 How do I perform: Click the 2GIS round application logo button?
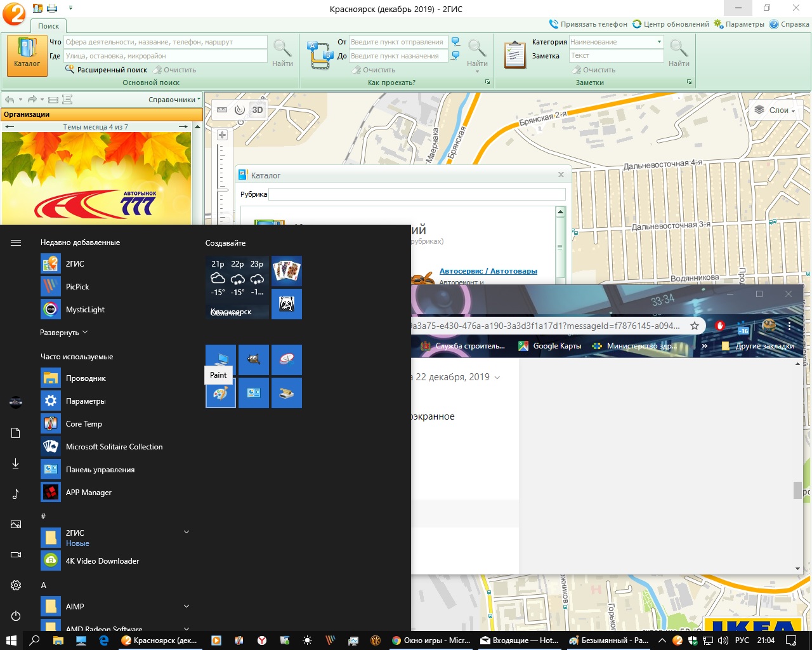pyautogui.click(x=14, y=13)
